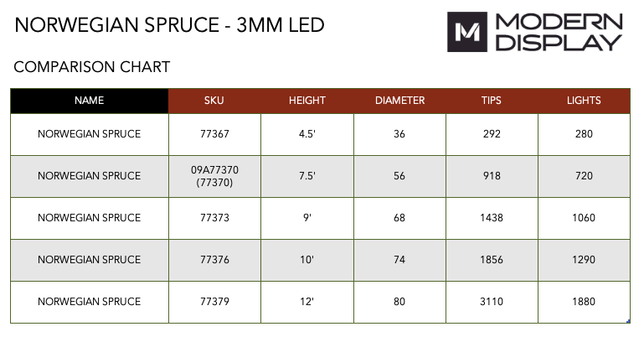Select the 09A77370 (77370) SKU cell
The image size is (644, 337).
coord(214,176)
